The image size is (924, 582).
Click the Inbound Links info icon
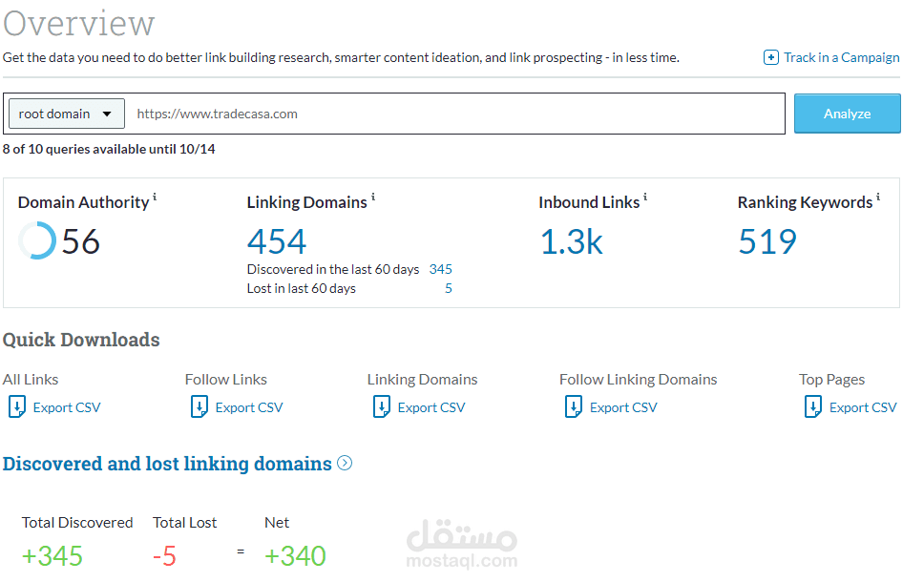pyautogui.click(x=645, y=197)
